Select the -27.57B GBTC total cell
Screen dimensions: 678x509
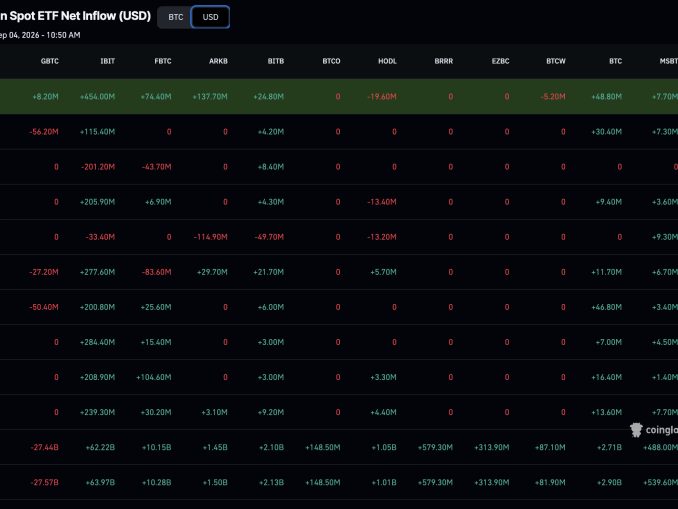coord(45,482)
